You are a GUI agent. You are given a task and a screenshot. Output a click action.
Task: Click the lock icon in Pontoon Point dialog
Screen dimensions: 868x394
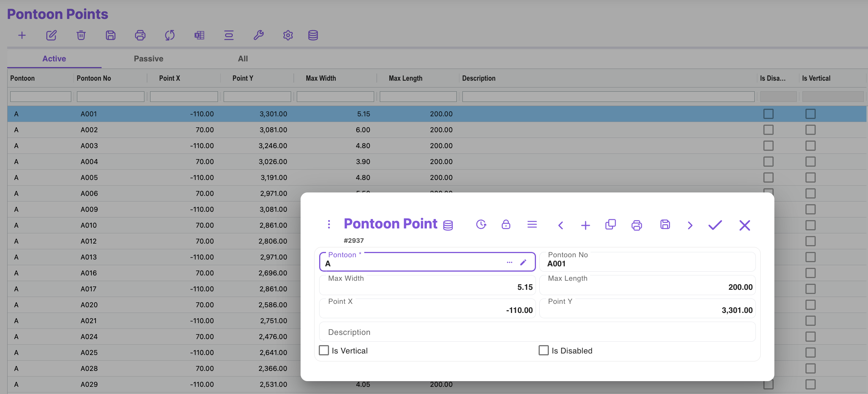point(506,225)
